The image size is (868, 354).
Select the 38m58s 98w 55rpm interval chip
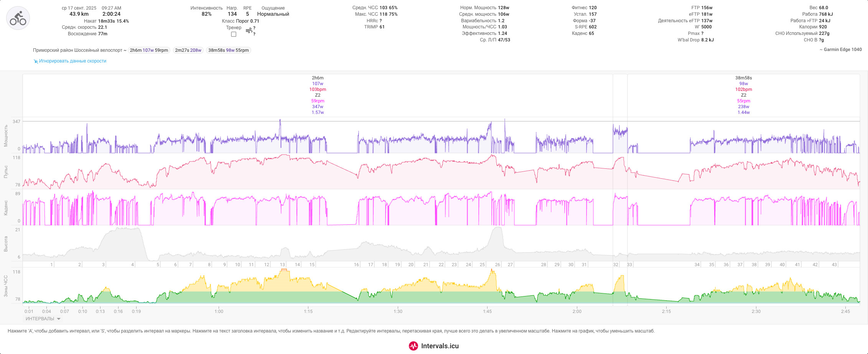pos(228,50)
